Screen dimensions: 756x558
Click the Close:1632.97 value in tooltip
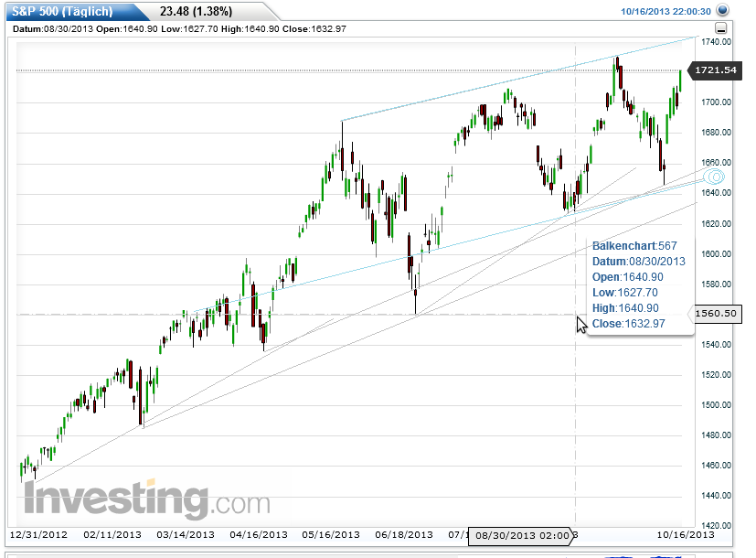pos(628,324)
